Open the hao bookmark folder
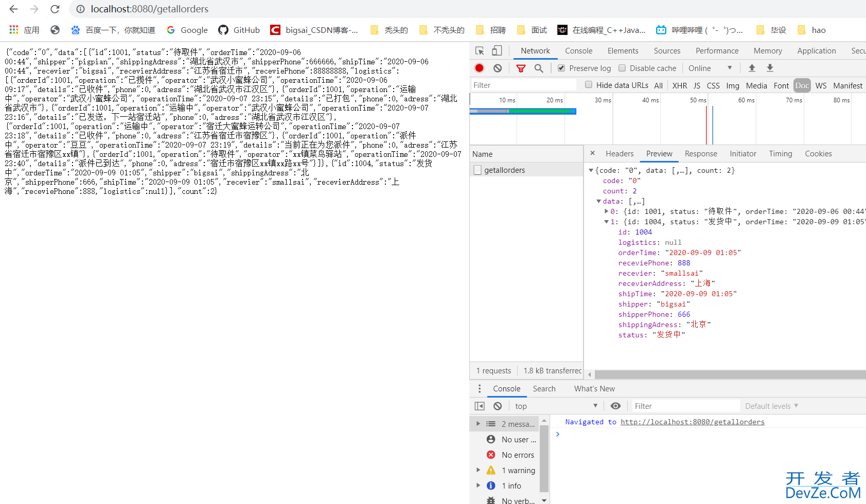This screenshot has height=504, width=866. [x=811, y=30]
